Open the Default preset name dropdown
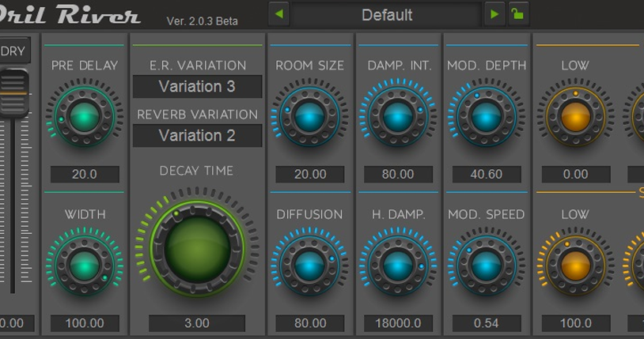644x339 pixels. pyautogui.click(x=386, y=14)
